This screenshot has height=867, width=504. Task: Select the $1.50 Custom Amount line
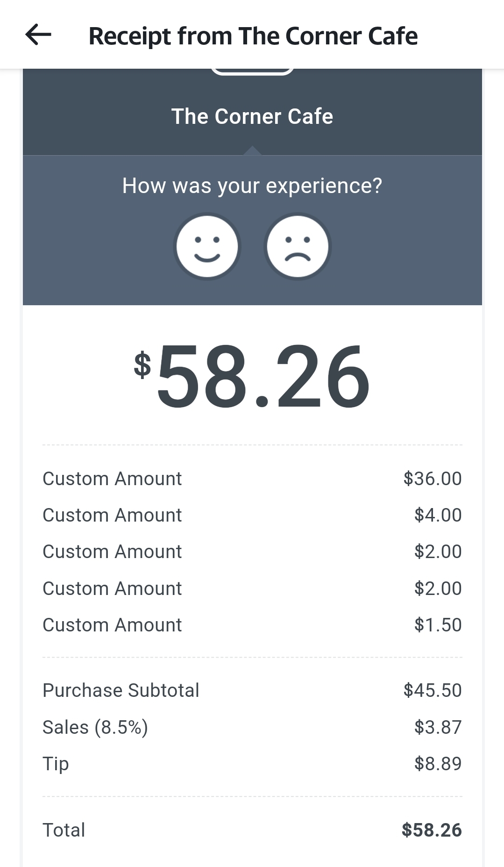pyautogui.click(x=112, y=625)
